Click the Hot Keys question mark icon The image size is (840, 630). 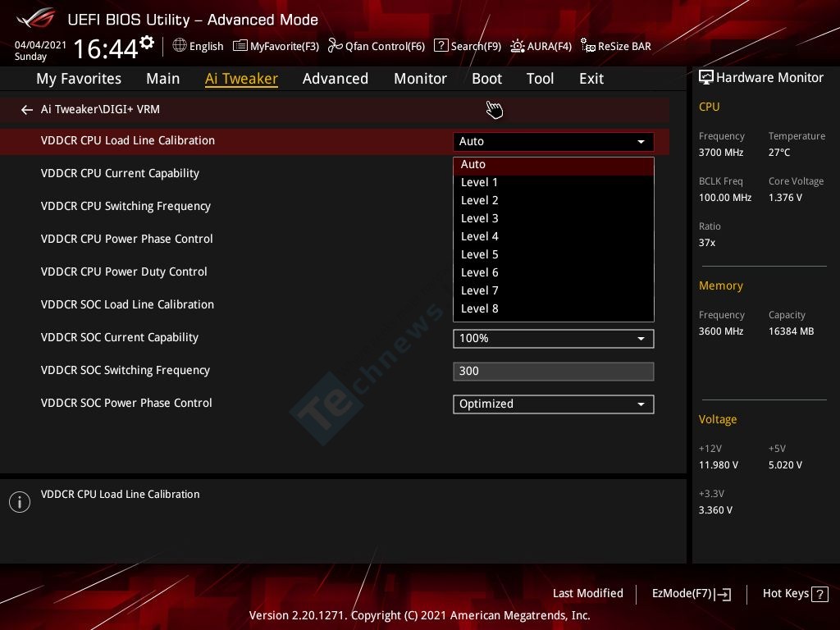(x=819, y=594)
